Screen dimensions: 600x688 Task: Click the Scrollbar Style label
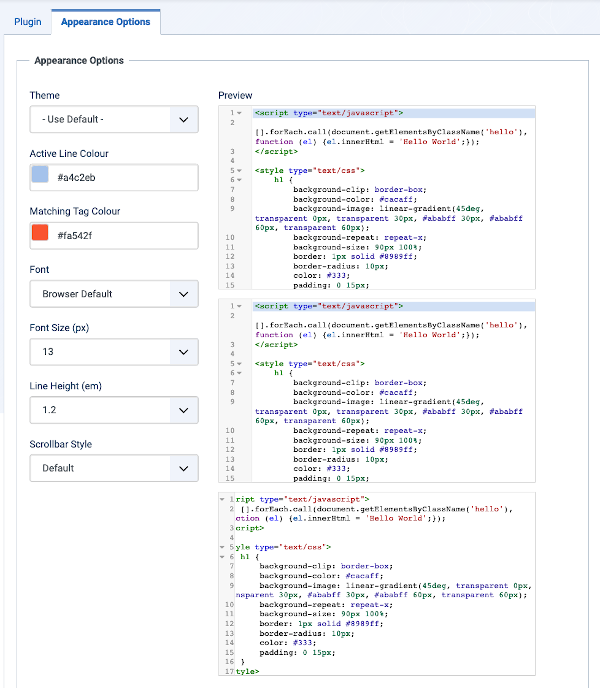61,444
